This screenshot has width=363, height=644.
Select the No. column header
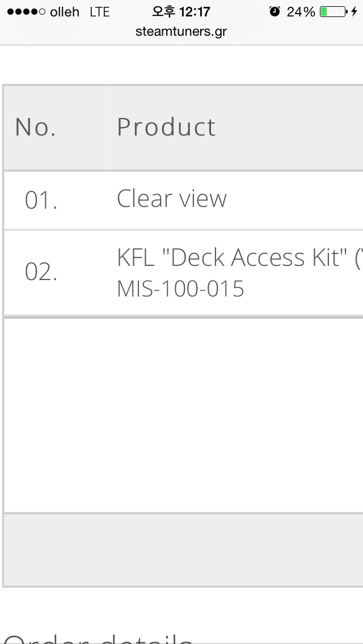(35, 127)
